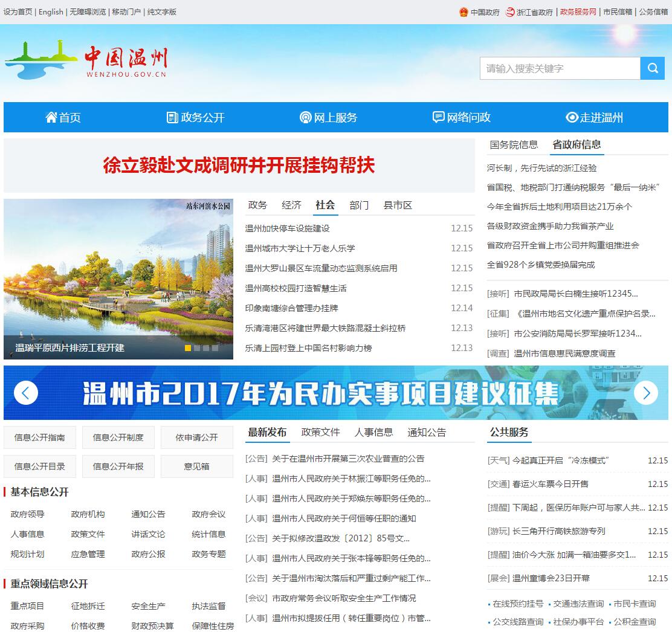The height and width of the screenshot is (632, 672).
Task: Open 政府领导 under 基本信息公开
Action: 27,514
